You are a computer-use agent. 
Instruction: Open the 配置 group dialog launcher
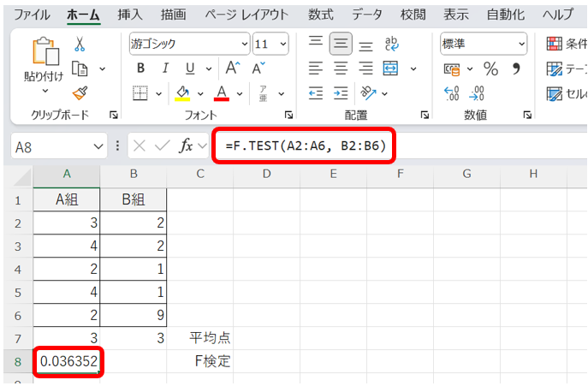coord(425,115)
